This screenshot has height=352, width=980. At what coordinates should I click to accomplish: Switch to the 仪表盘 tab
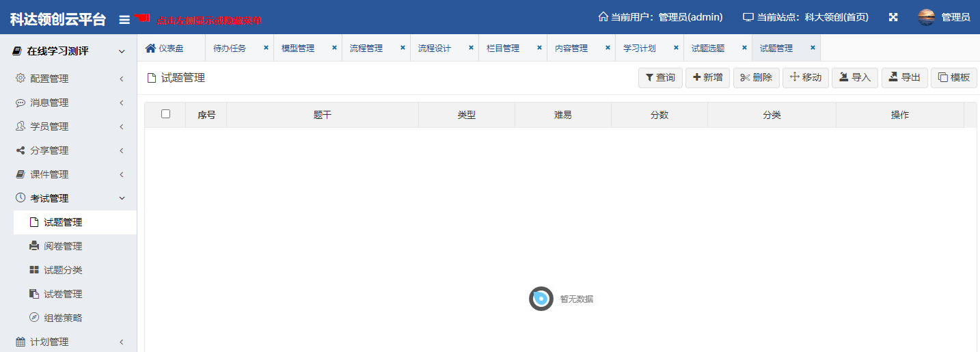click(x=171, y=48)
